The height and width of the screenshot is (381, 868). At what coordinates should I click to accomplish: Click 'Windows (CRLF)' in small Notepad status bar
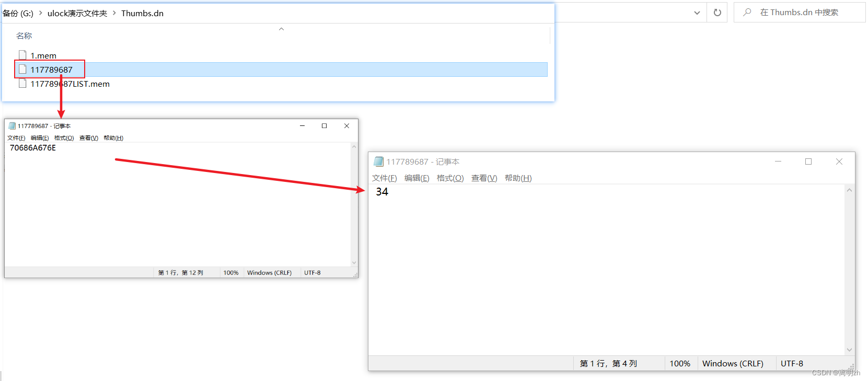269,273
